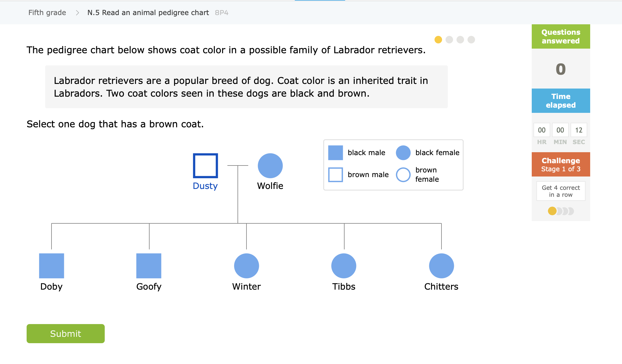Pick Winter's blue circle symbol
The image size is (622, 364).
click(246, 266)
